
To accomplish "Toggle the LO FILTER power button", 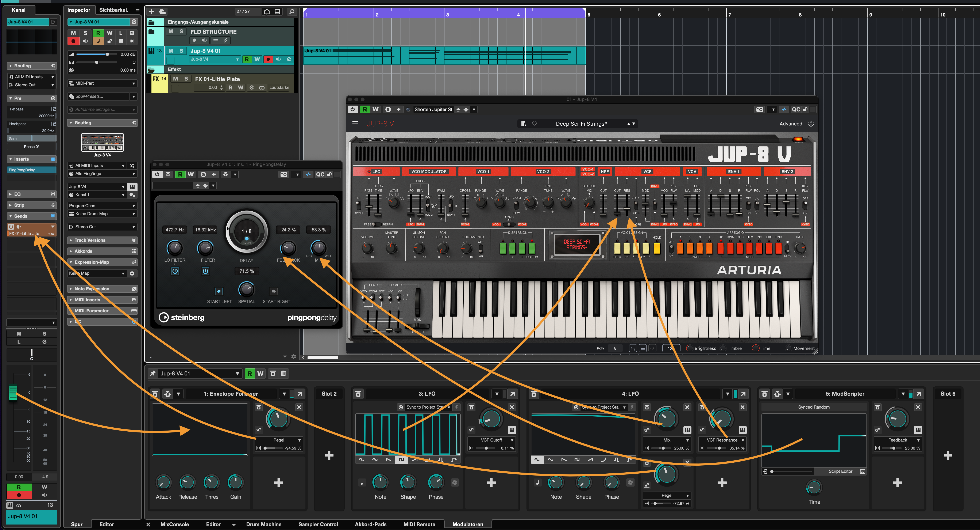I will pos(175,271).
